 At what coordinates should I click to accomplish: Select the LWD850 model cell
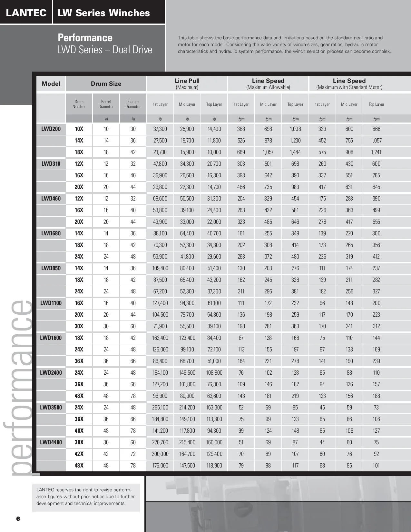click(x=51, y=268)
